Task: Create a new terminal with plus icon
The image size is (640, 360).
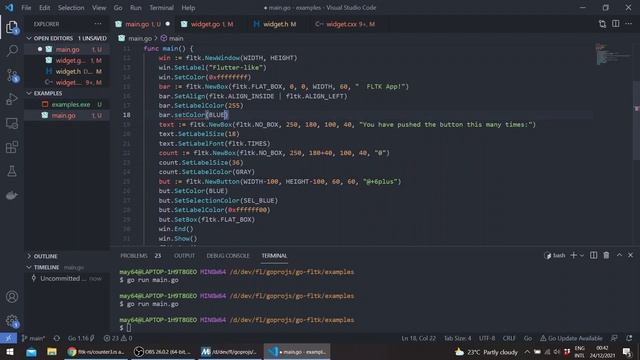Action: 573,255
